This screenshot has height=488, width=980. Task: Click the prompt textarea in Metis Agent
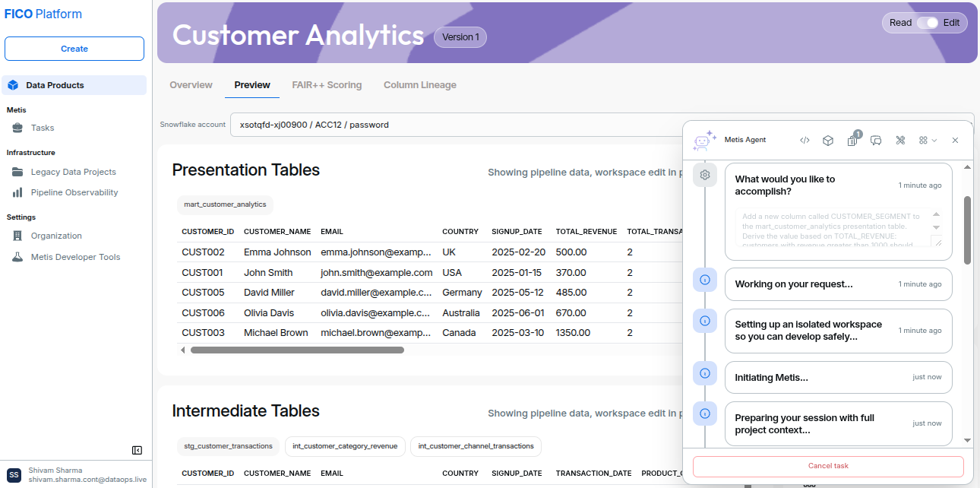(839, 228)
